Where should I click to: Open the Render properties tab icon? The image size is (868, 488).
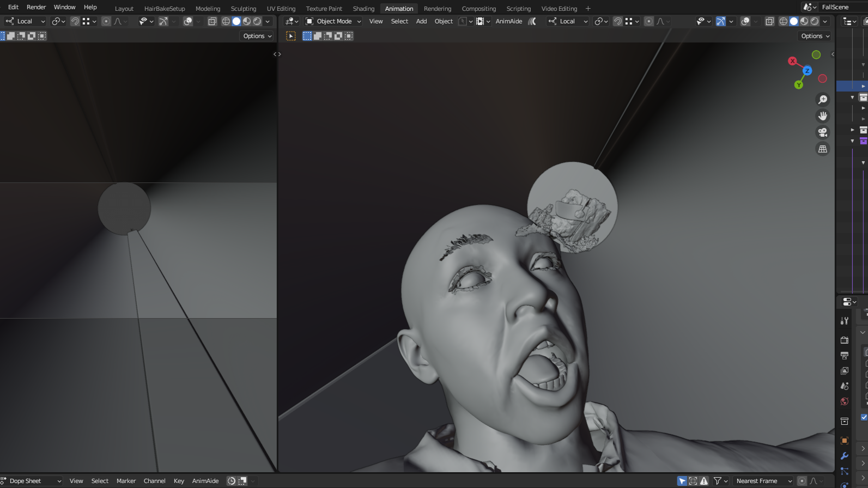845,340
